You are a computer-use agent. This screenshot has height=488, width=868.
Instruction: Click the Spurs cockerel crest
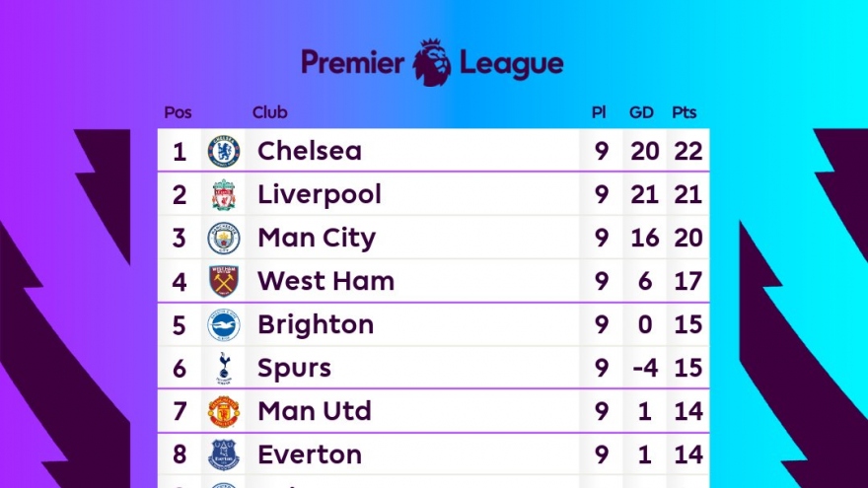[224, 369]
